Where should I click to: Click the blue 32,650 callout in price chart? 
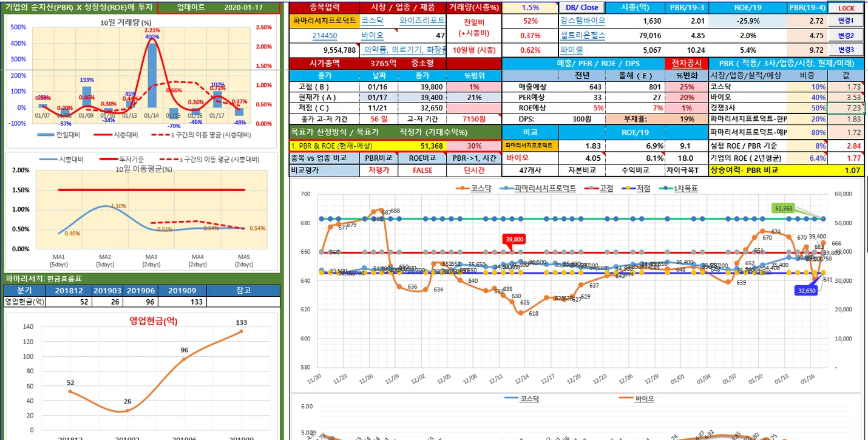tap(805, 291)
